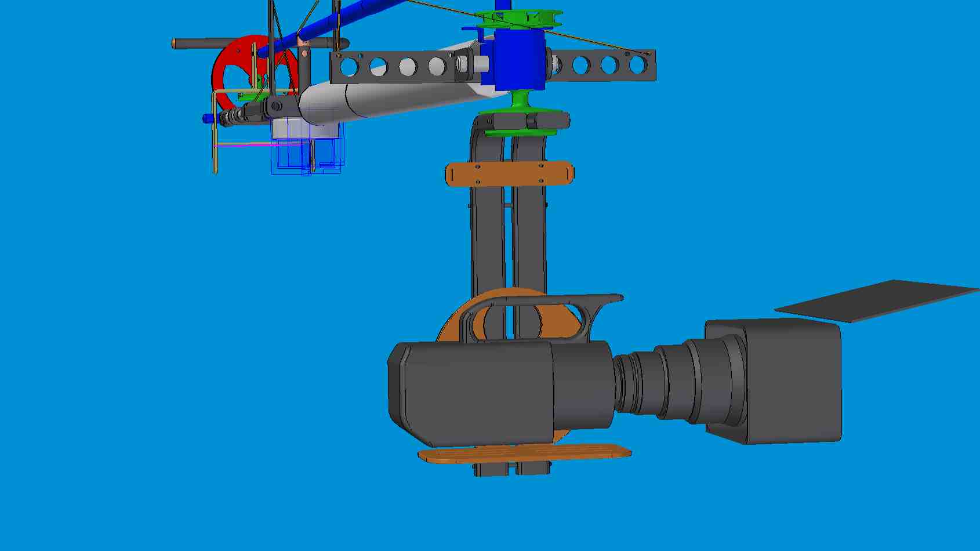Select the camera lens barrel
The width and height of the screenshot is (980, 551).
[678, 380]
